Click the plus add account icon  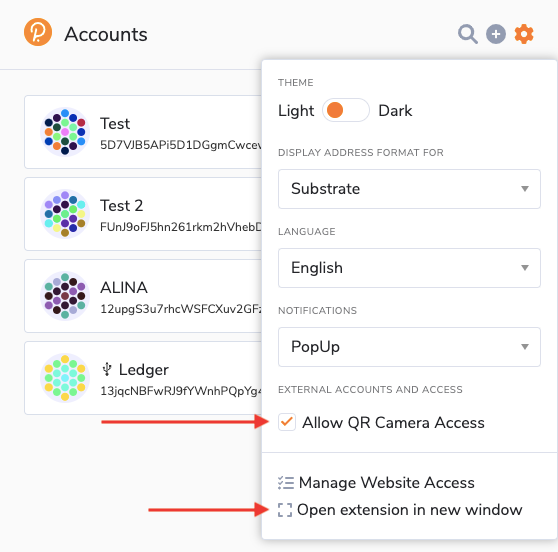(496, 34)
